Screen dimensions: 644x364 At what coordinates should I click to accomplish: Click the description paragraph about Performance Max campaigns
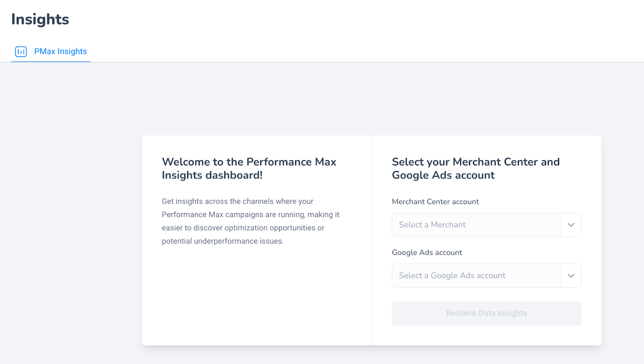pos(250,221)
